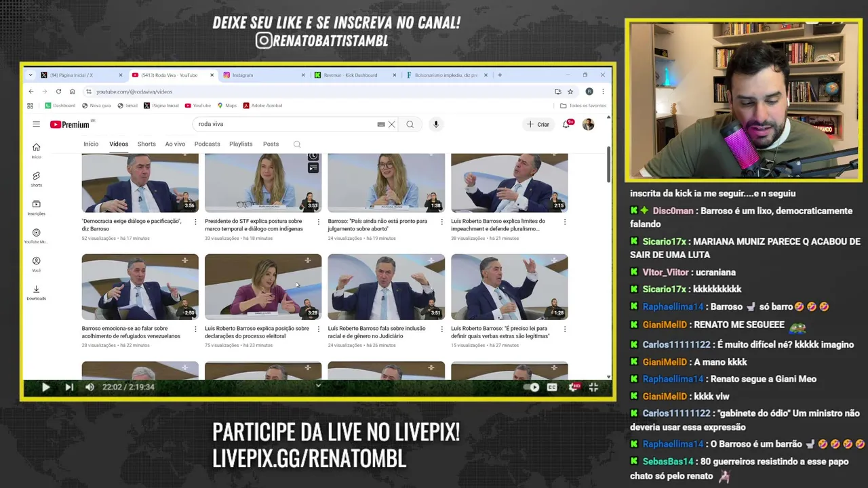This screenshot has width=868, height=488.
Task: Go to the YouTube Premium logo home
Action: 70,125
